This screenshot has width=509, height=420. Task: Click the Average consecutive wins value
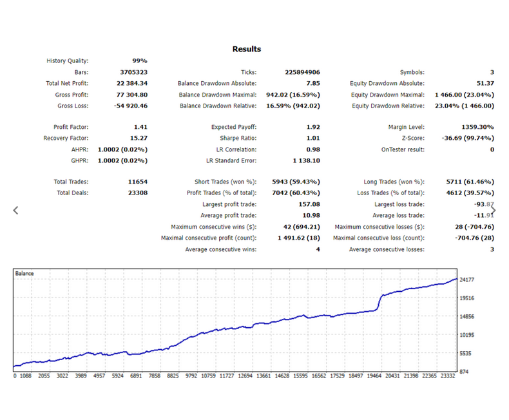point(318,249)
